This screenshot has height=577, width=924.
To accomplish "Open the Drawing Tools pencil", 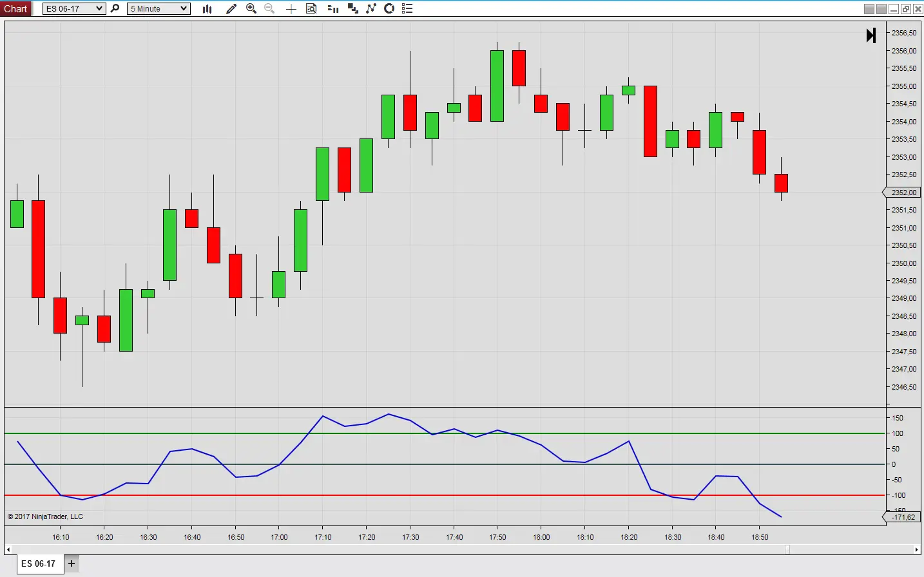I will [x=231, y=8].
